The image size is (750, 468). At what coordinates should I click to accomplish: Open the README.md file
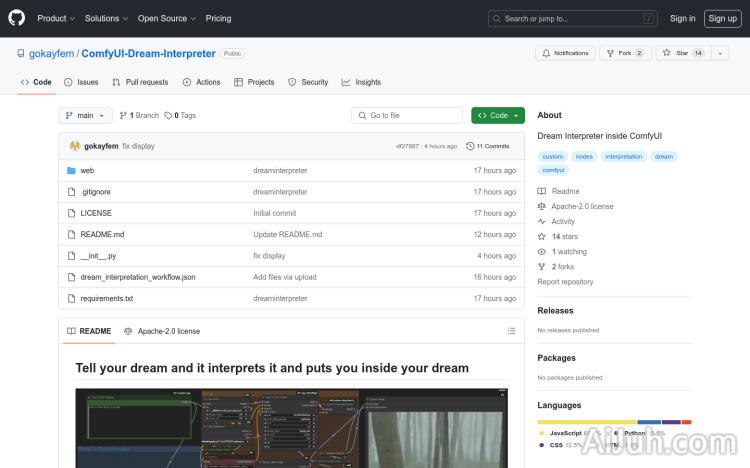click(102, 234)
